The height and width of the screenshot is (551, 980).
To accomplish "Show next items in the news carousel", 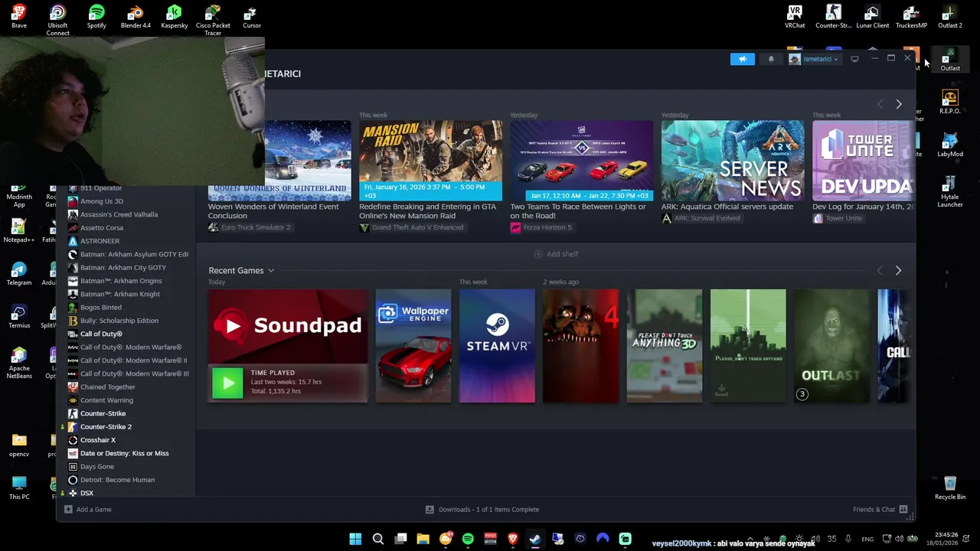I will [x=899, y=104].
